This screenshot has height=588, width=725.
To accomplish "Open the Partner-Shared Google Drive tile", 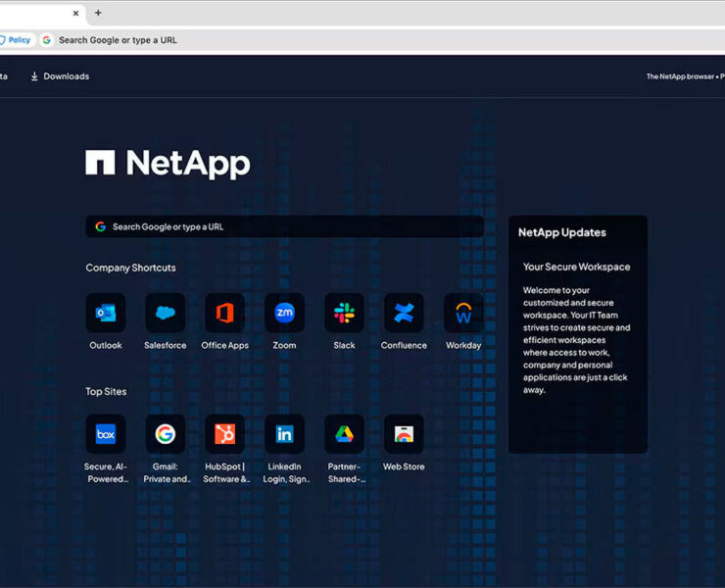I will click(x=344, y=434).
